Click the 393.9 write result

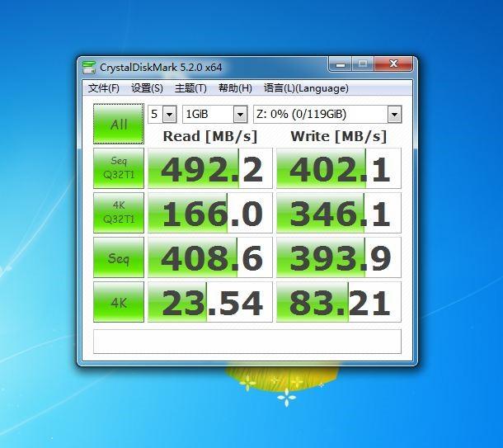pos(339,257)
